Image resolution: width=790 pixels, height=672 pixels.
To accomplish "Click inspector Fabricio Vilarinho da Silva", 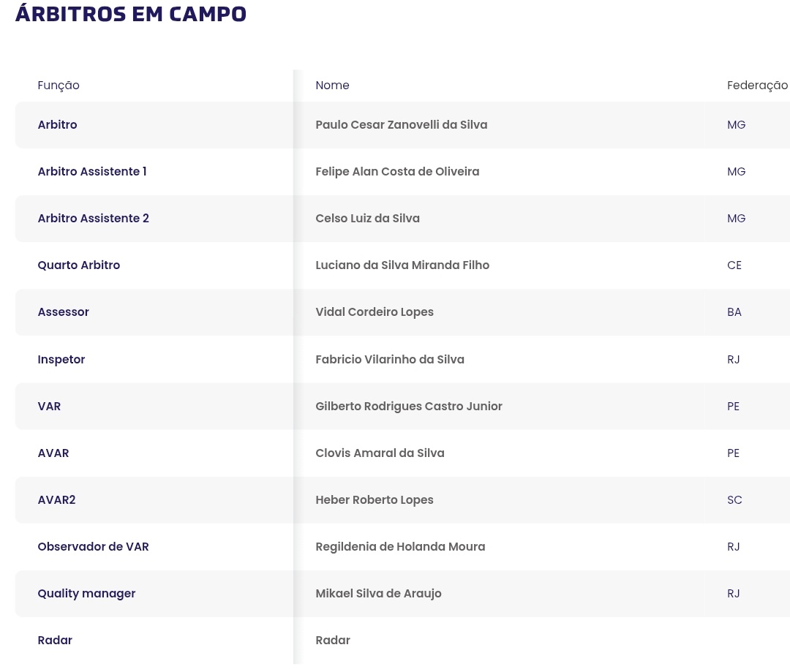I will [390, 360].
